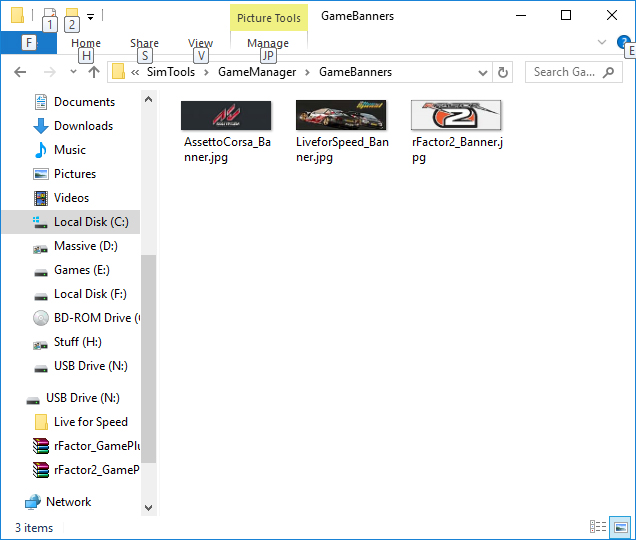This screenshot has height=540, width=636.
Task: Show hidden breadcrumb path with double chevron
Action: pos(135,72)
